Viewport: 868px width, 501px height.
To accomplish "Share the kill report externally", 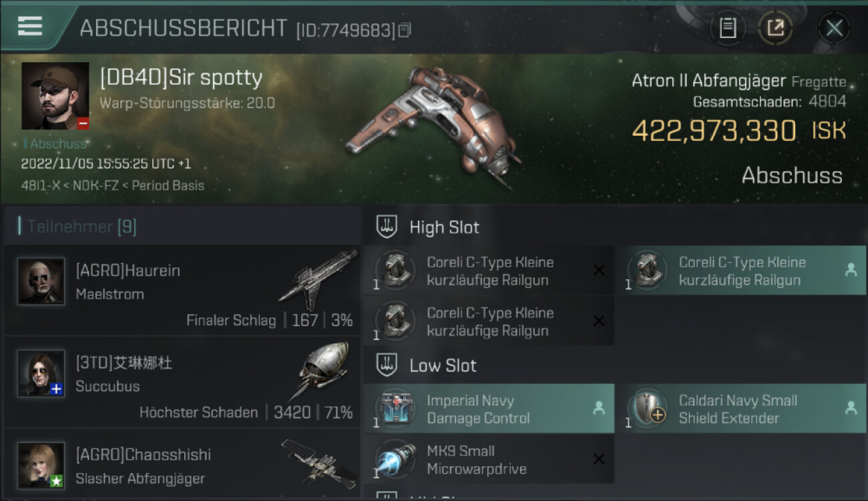I will click(x=775, y=28).
